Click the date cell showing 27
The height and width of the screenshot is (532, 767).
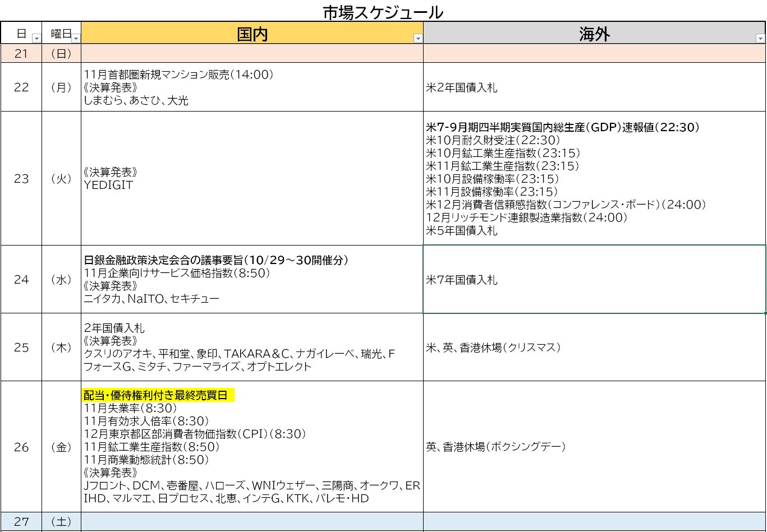pyautogui.click(x=21, y=522)
